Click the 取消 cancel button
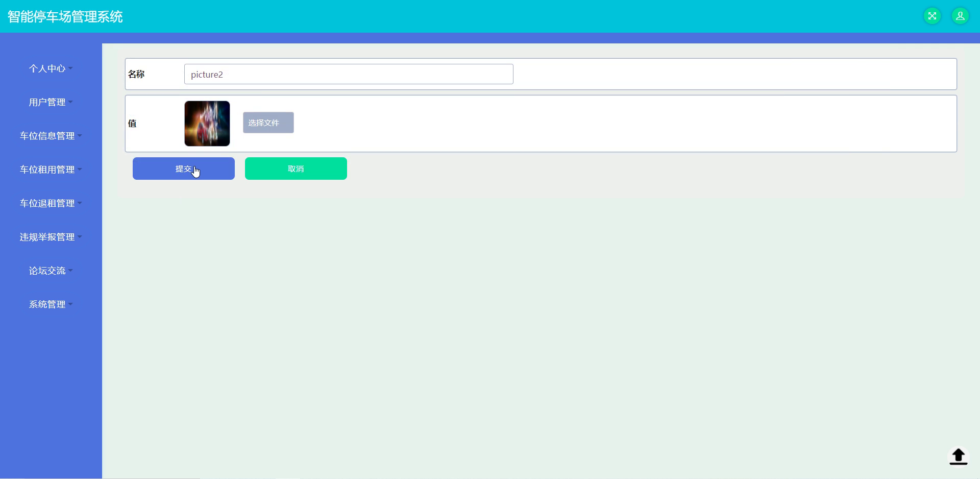 coord(296,169)
